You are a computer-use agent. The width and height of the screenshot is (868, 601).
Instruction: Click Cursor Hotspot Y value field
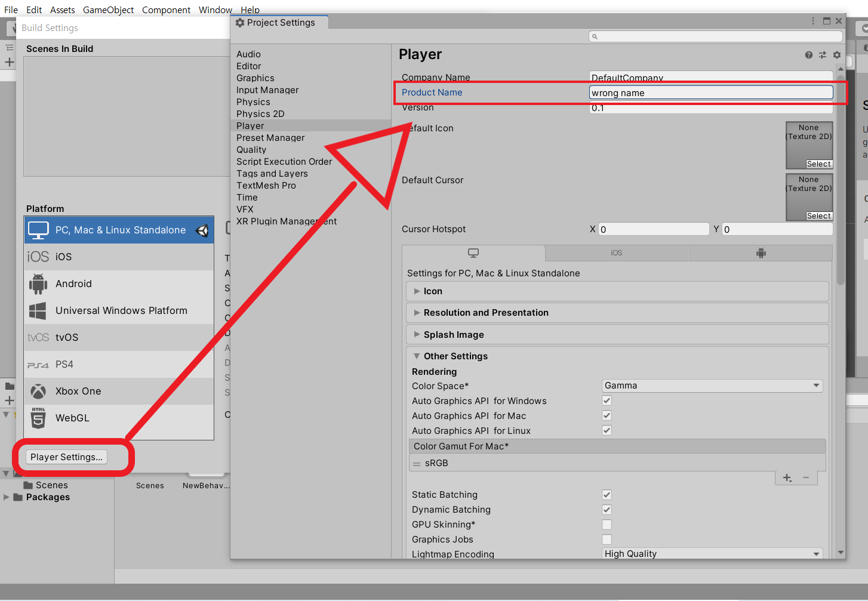coord(777,229)
